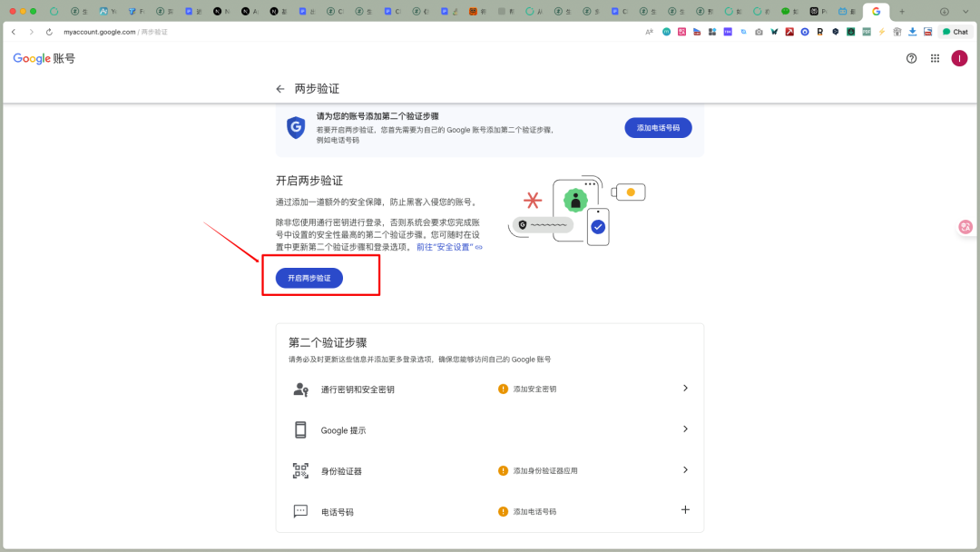
Task: Open the Google apps grid launcher
Action: coord(935,58)
